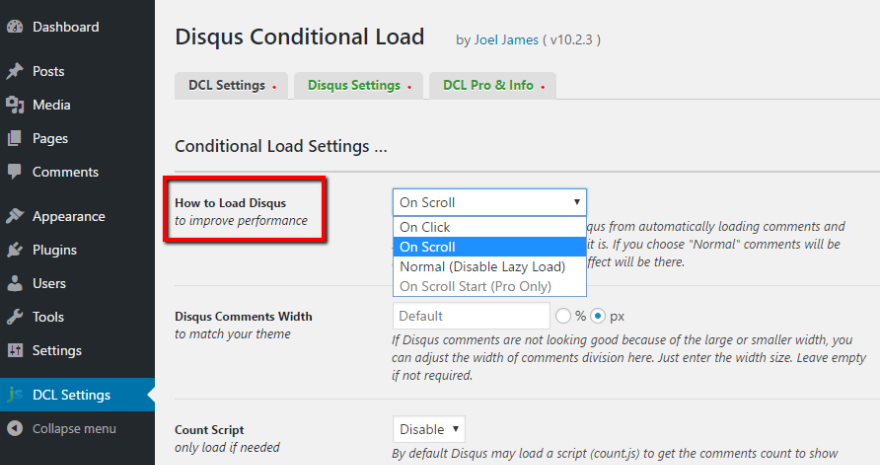
Task: Click the Disqus Comments Width input field
Action: (471, 316)
